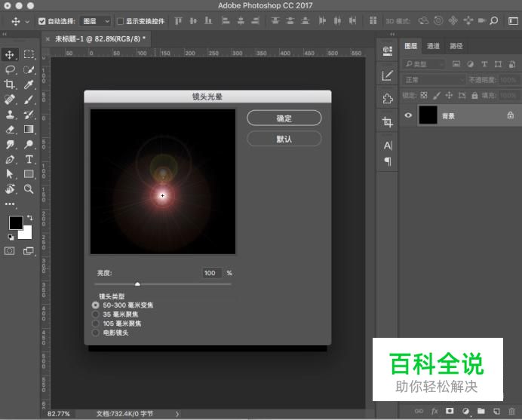This screenshot has width=522, height=420.
Task: Select the 背景 layer thumbnail
Action: tap(428, 115)
